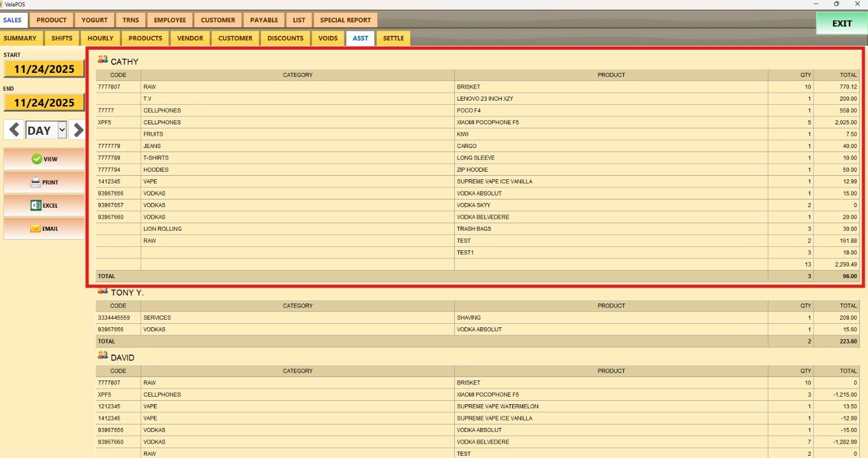
Task: Click the people icon beside CATHY
Action: coord(103,60)
